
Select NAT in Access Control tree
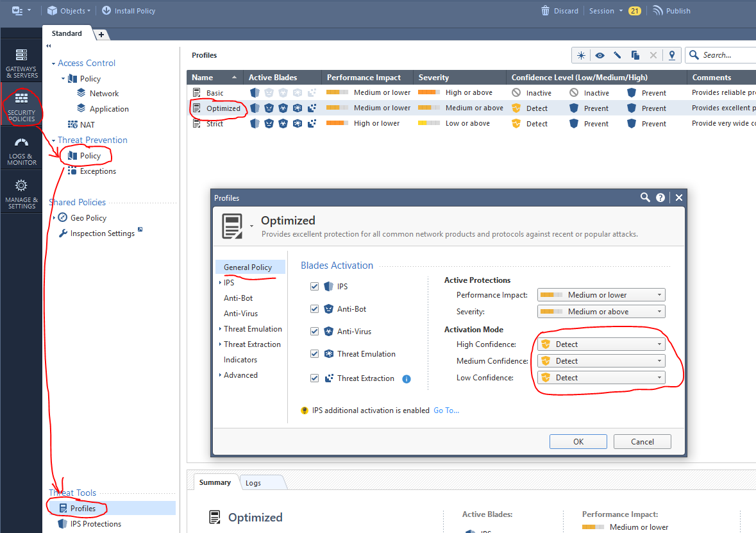pos(81,124)
